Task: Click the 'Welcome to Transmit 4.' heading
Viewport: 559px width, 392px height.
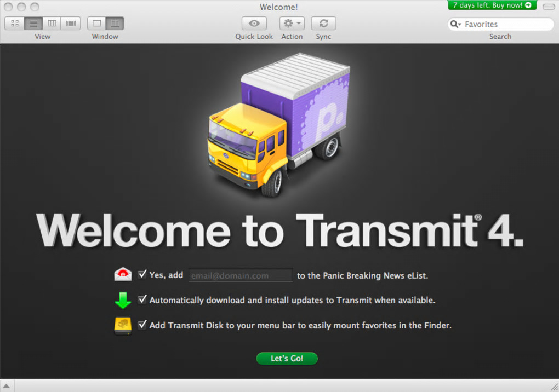Action: [x=280, y=230]
